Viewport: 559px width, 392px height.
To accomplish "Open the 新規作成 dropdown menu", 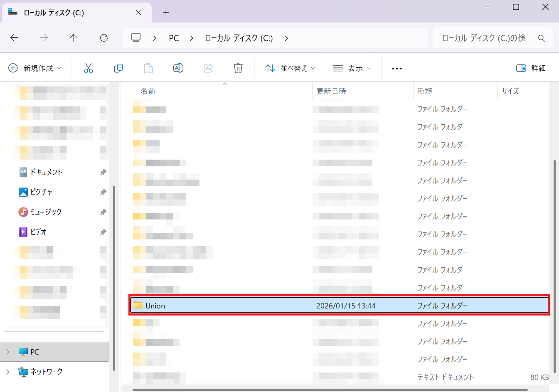I will click(x=35, y=68).
